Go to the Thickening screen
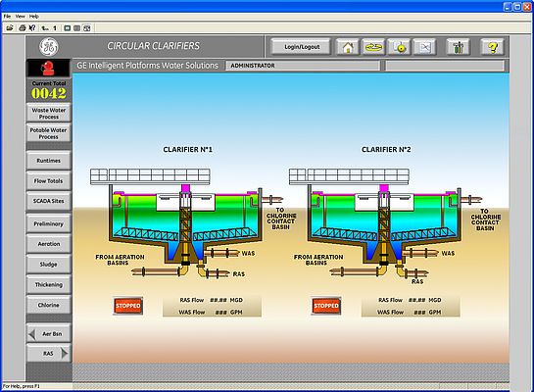The width and height of the screenshot is (534, 392). pos(49,284)
